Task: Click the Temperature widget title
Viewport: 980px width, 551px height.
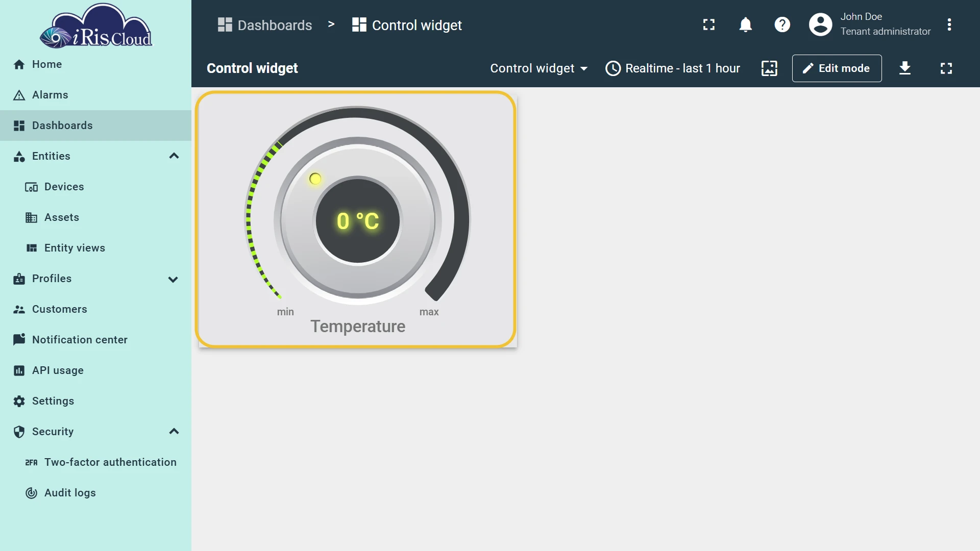Action: click(x=358, y=327)
